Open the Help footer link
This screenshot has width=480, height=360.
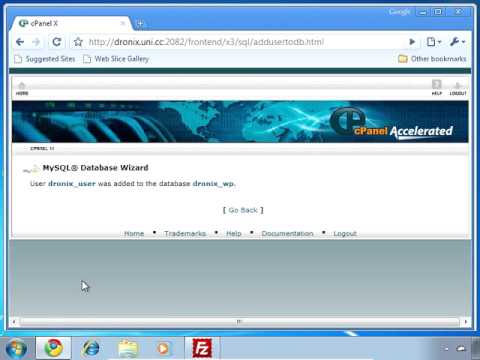(x=234, y=233)
